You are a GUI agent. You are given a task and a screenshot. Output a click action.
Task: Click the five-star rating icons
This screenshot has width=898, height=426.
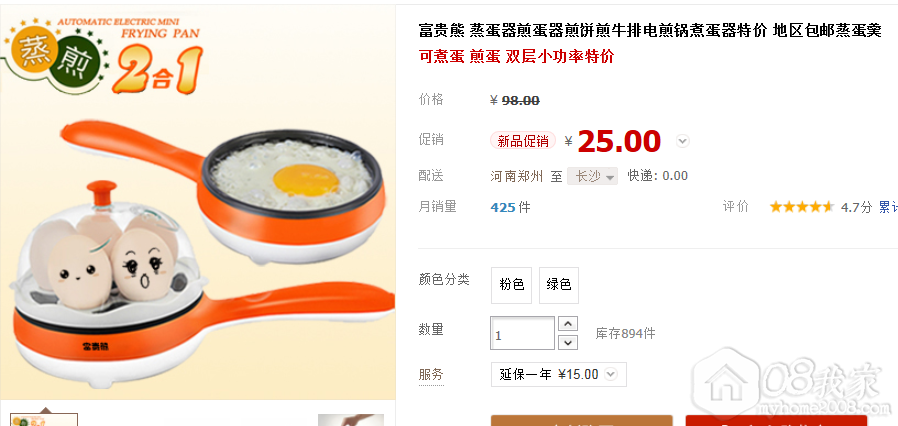[801, 207]
